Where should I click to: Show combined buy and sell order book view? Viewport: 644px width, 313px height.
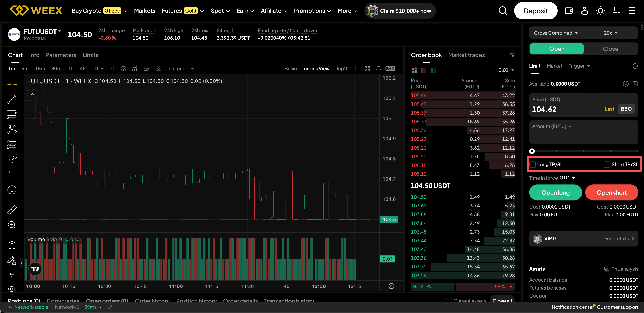point(414,70)
